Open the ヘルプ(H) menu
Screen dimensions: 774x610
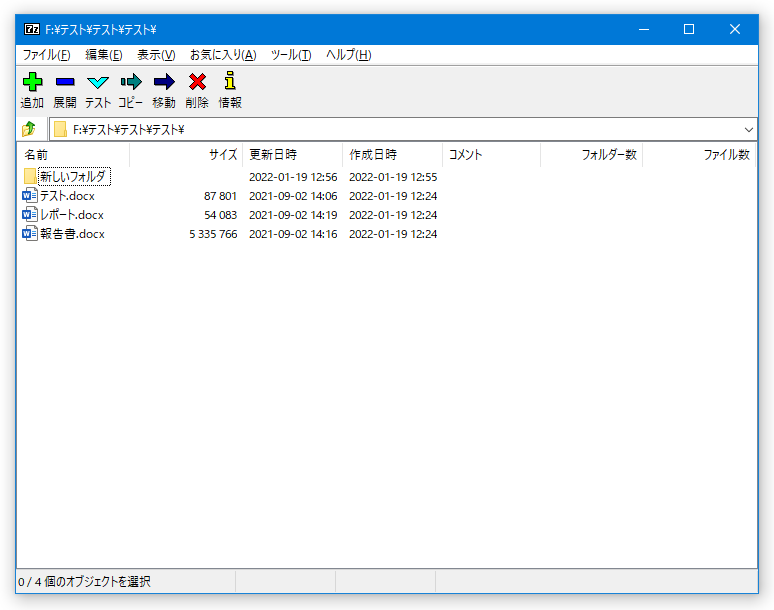click(x=348, y=55)
